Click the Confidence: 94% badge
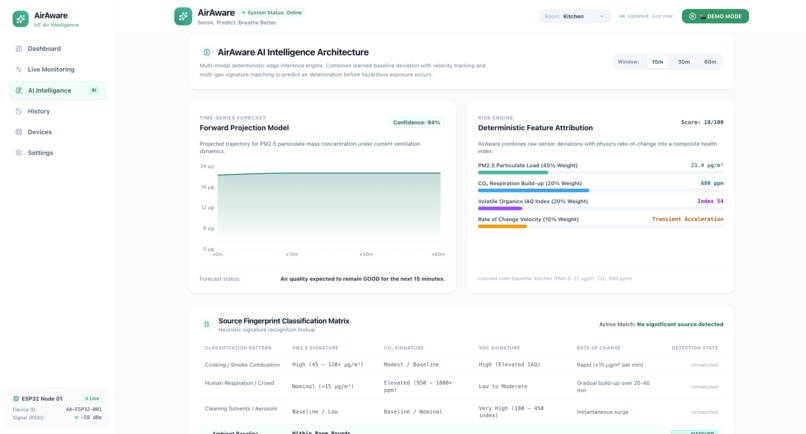 [416, 122]
